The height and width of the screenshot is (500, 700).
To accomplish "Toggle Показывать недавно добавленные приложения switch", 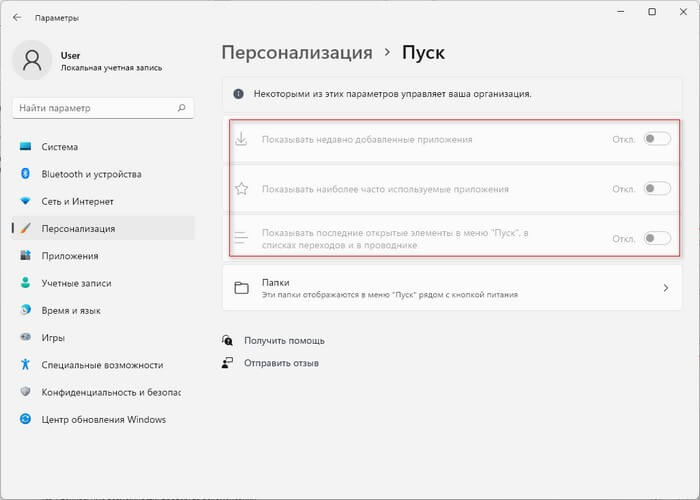I will (x=657, y=139).
